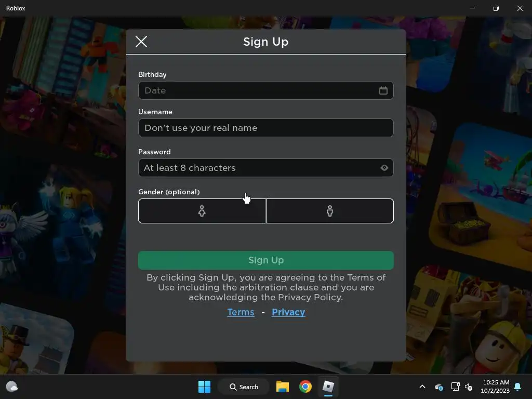Click the Roblox taskbar icon

click(x=328, y=387)
